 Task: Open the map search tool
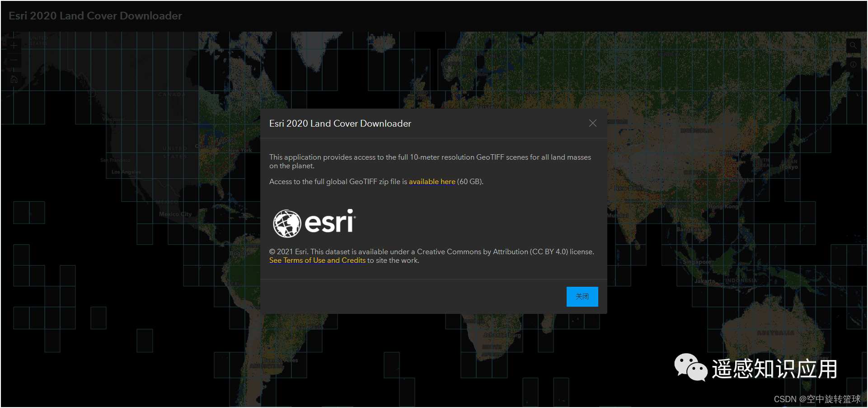pyautogui.click(x=853, y=46)
